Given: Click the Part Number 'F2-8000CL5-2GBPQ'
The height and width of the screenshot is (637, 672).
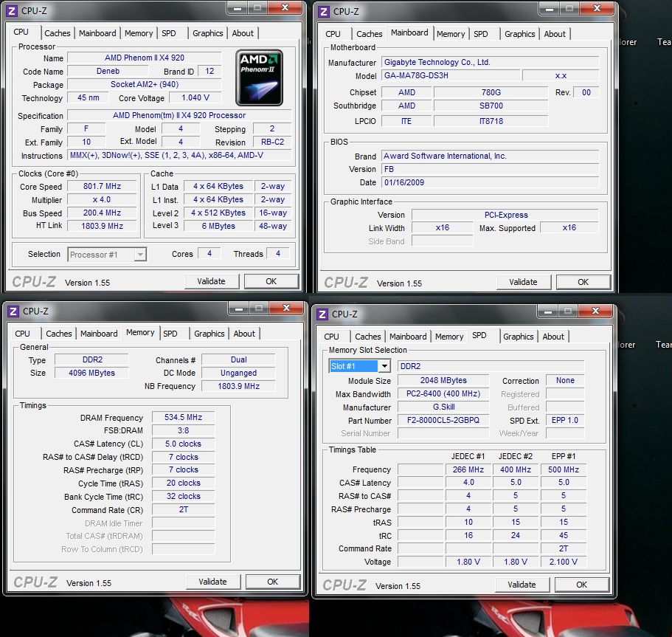Looking at the screenshot, I should pos(443,420).
